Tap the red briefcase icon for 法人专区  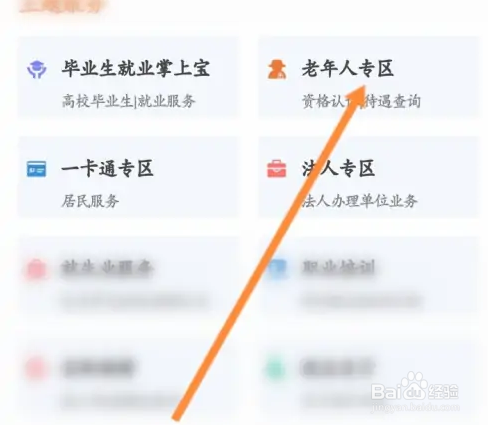pos(277,169)
